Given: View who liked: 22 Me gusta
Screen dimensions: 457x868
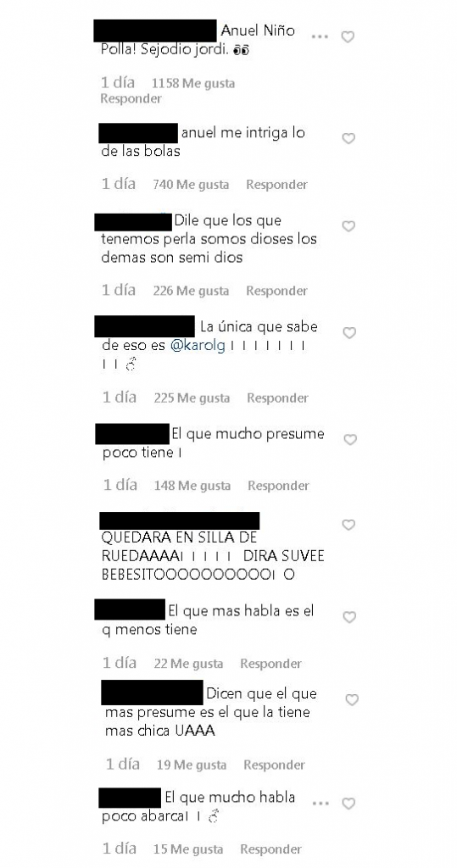Looking at the screenshot, I should (188, 663).
